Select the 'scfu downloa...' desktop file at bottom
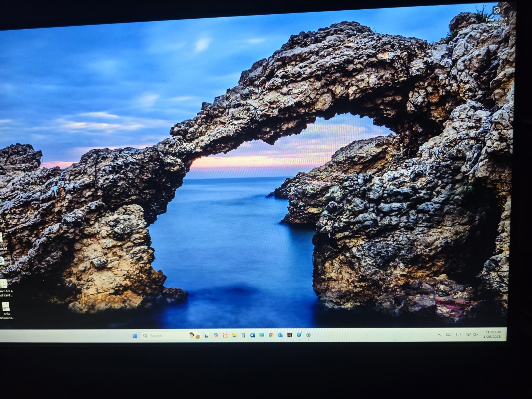This screenshot has height=399, width=532. click(x=6, y=311)
